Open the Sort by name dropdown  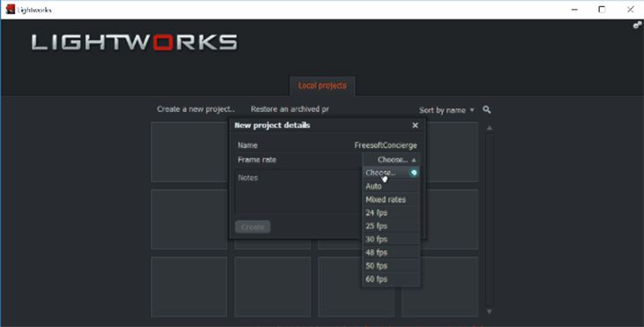[446, 110]
